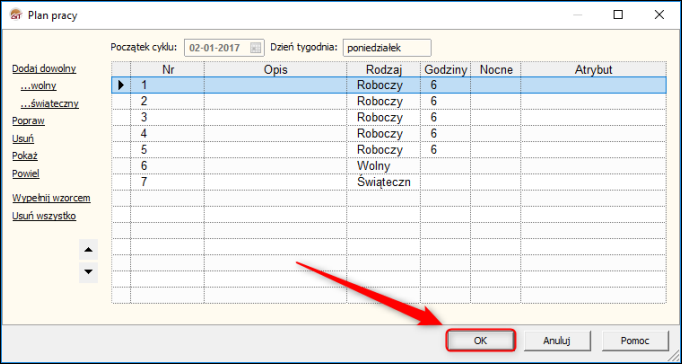The image size is (682, 364).
Task: Click the Popraw link
Action: pos(28,121)
